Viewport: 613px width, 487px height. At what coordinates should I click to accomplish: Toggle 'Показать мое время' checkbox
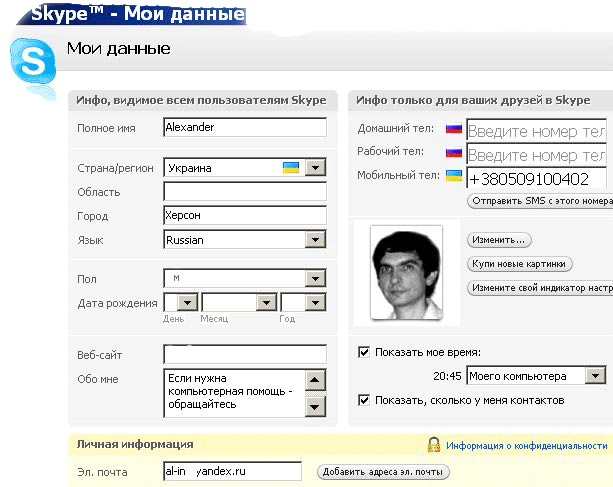pyautogui.click(x=365, y=352)
